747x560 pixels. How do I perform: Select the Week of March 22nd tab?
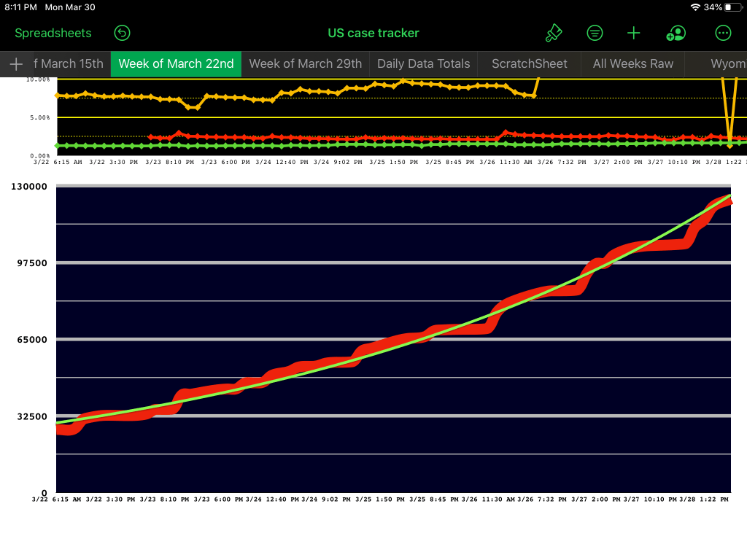[x=176, y=64]
